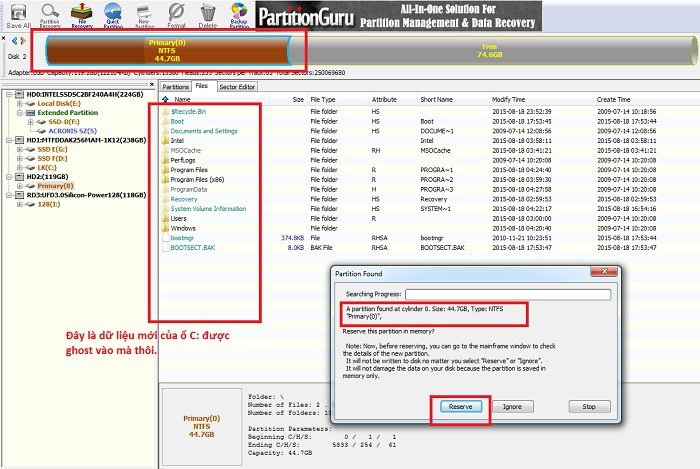Click the Primary(0) NTFS 44.7GB info thumbnail
The height and width of the screenshot is (469, 700).
(201, 427)
